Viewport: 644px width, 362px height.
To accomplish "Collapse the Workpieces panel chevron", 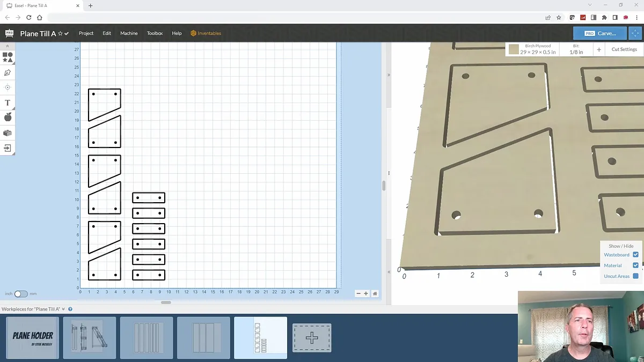I will [x=63, y=309].
